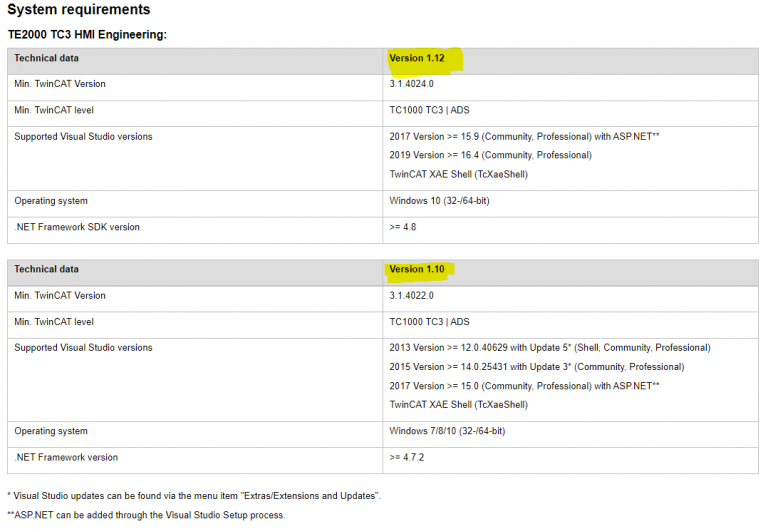This screenshot has width=768, height=529.
Task: Click the ASP.NET Setup process footnote
Action: [146, 515]
